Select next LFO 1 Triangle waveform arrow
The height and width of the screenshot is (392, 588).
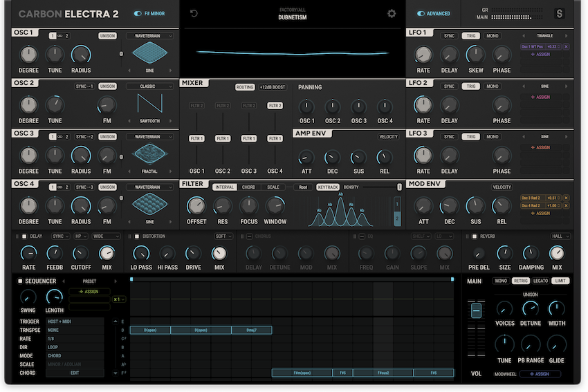pos(567,36)
